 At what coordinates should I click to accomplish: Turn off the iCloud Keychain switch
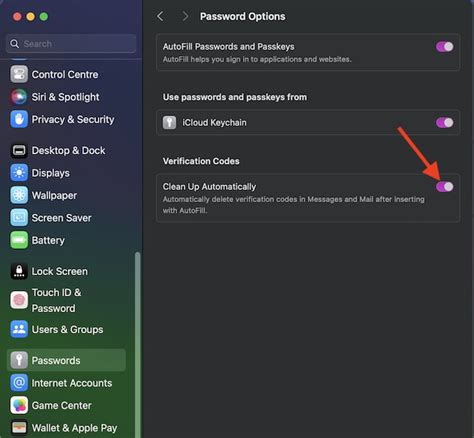[445, 123]
